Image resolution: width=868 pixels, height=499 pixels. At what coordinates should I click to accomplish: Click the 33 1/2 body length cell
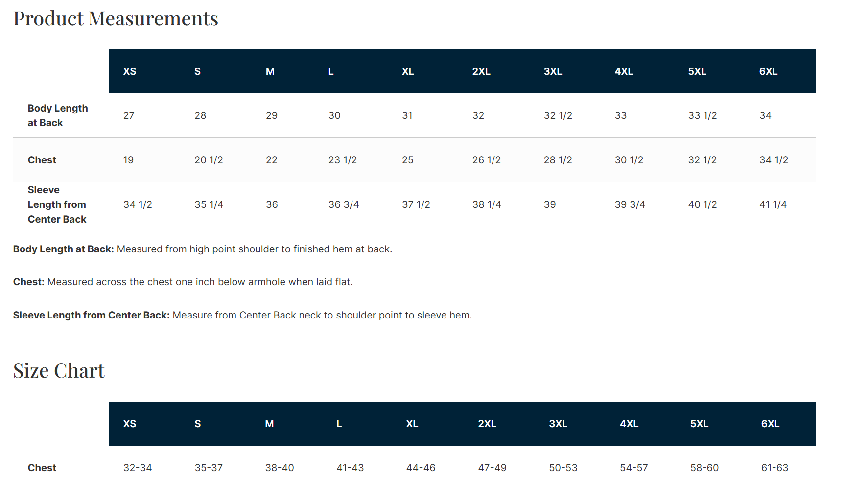coord(702,115)
